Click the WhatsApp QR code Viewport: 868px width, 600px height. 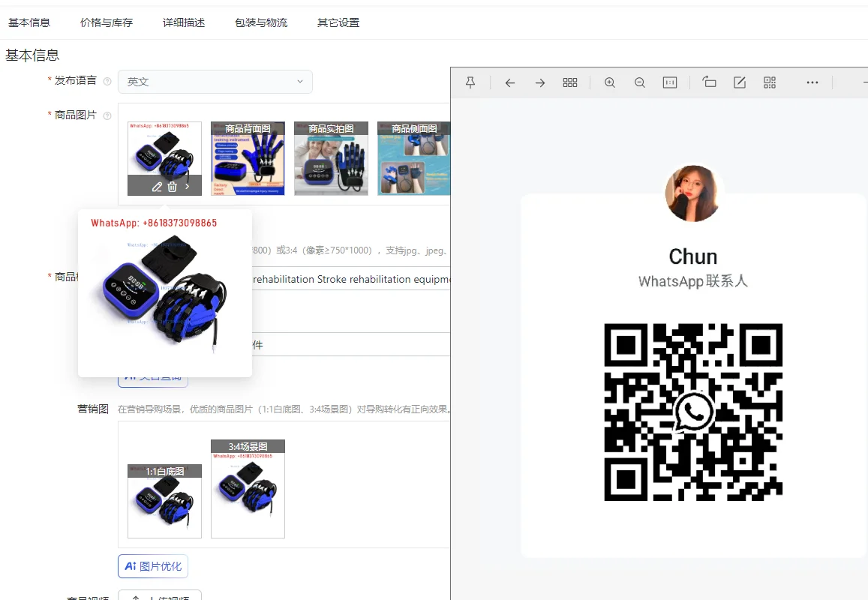point(693,412)
